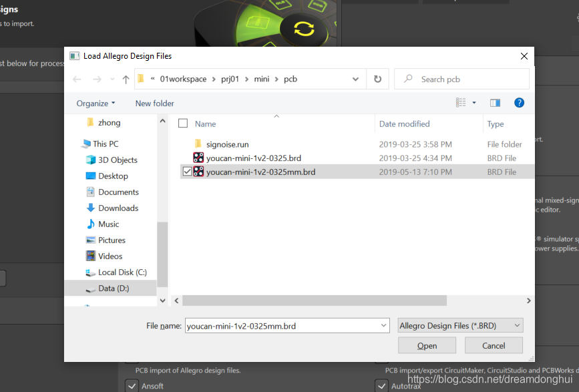The image size is (579, 392).
Task: Toggle Autotrax checkbox in background window
Action: pos(381,386)
